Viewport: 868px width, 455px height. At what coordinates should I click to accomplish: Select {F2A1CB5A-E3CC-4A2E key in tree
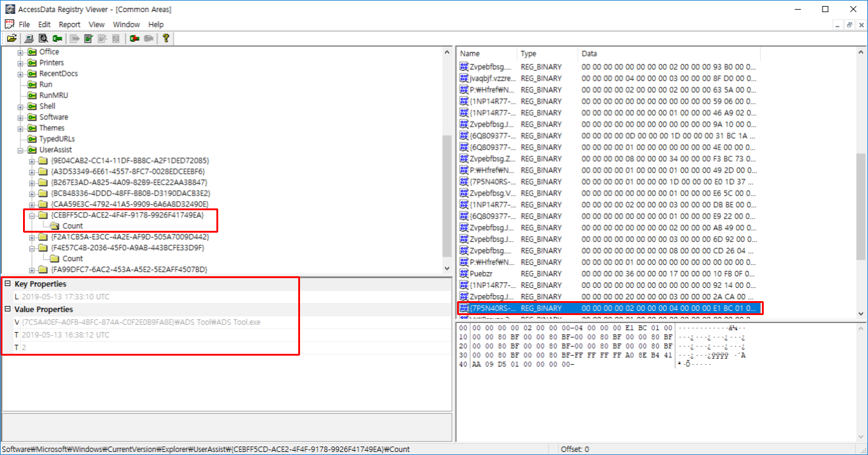point(130,237)
